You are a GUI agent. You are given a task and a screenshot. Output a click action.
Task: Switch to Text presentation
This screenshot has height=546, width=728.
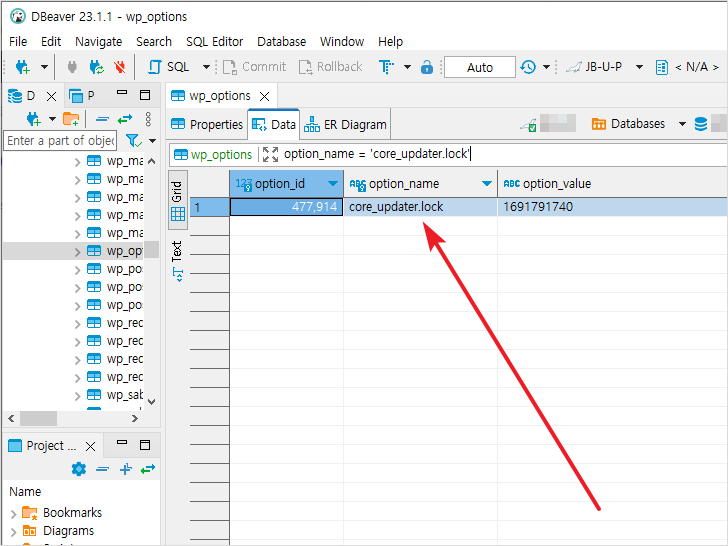(x=177, y=261)
